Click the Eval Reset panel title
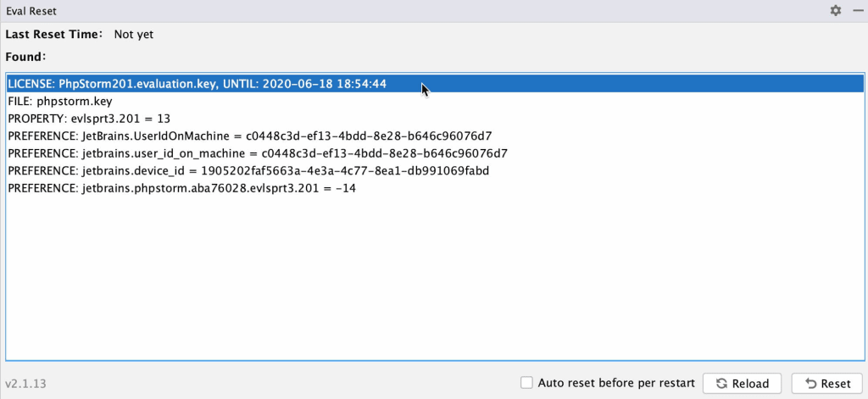Screen dimensions: 868x399 click(x=31, y=11)
